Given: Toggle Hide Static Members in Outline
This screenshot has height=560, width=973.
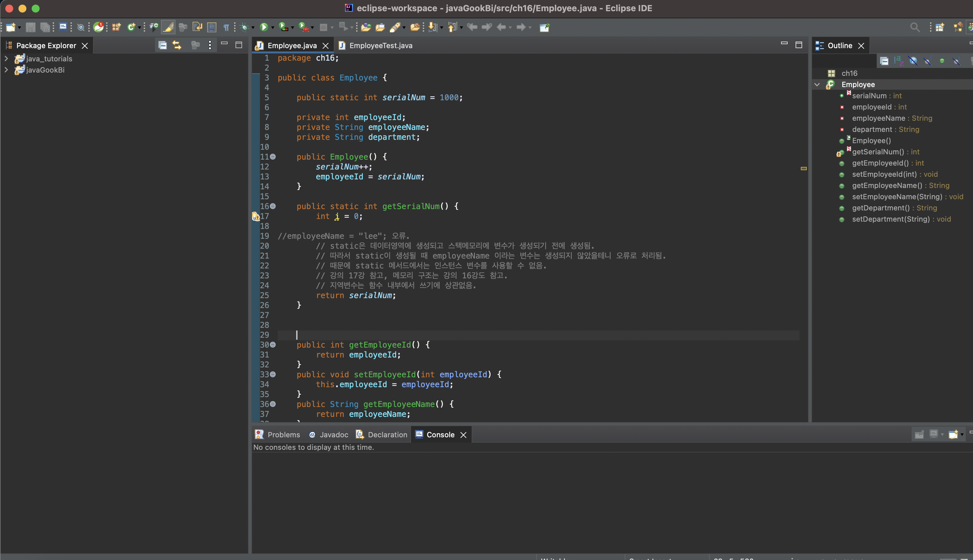Looking at the screenshot, I should (x=927, y=61).
